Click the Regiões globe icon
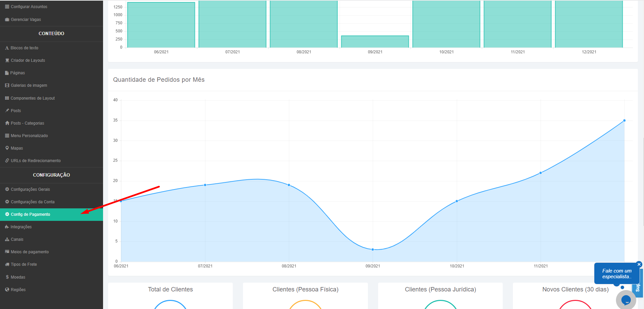644x309 pixels. click(x=7, y=290)
